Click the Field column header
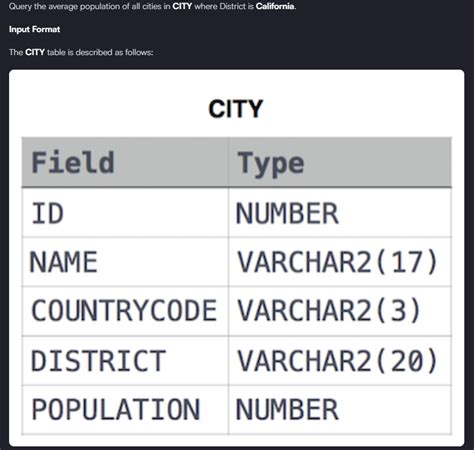 [x=125, y=162]
